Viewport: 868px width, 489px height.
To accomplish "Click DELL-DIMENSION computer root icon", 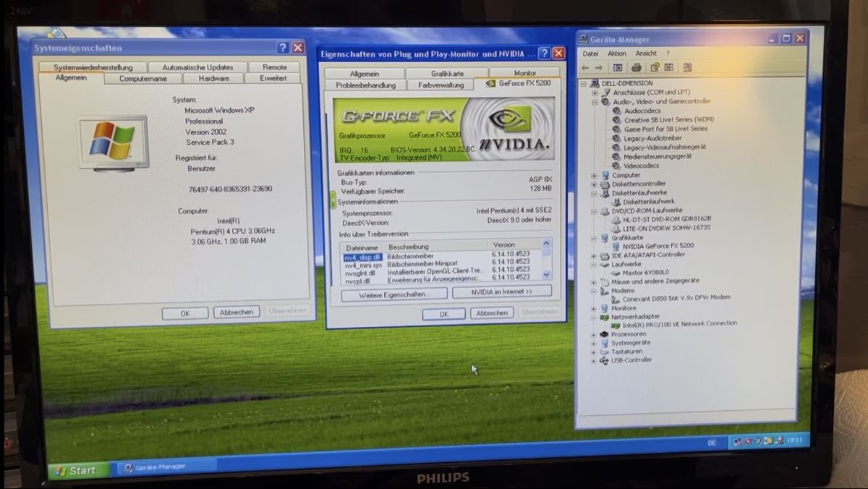I will coord(595,84).
